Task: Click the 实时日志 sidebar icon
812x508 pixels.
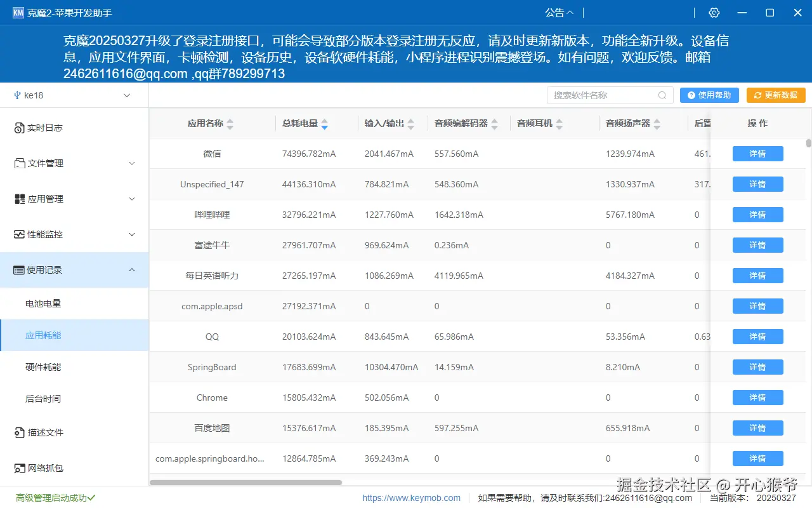Action: click(x=19, y=128)
